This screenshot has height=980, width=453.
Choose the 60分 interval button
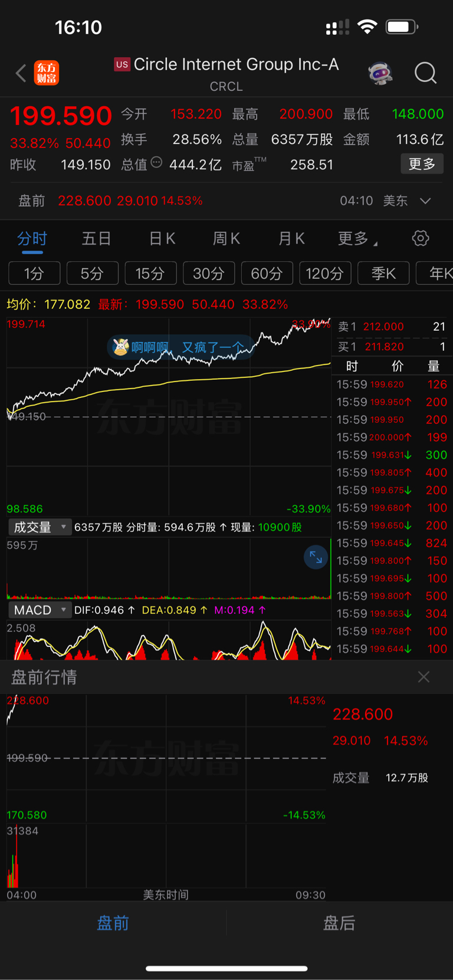tap(267, 274)
